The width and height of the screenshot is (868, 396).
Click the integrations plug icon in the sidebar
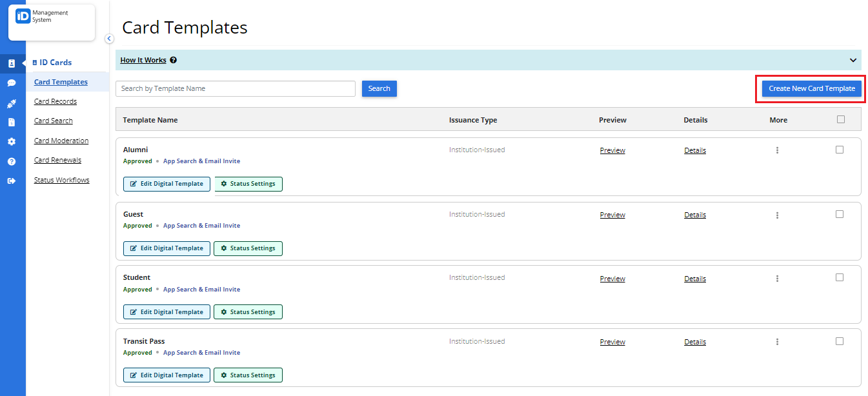[12, 103]
